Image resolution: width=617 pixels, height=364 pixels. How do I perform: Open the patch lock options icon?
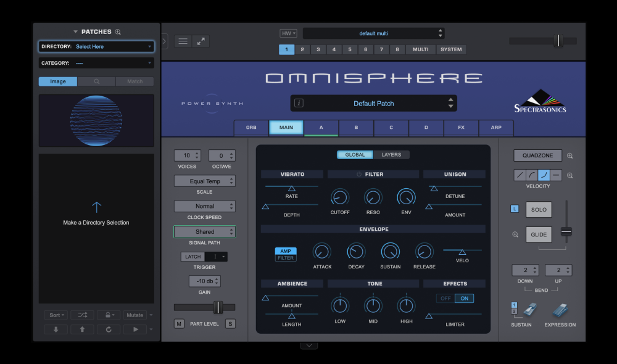pos(108,315)
